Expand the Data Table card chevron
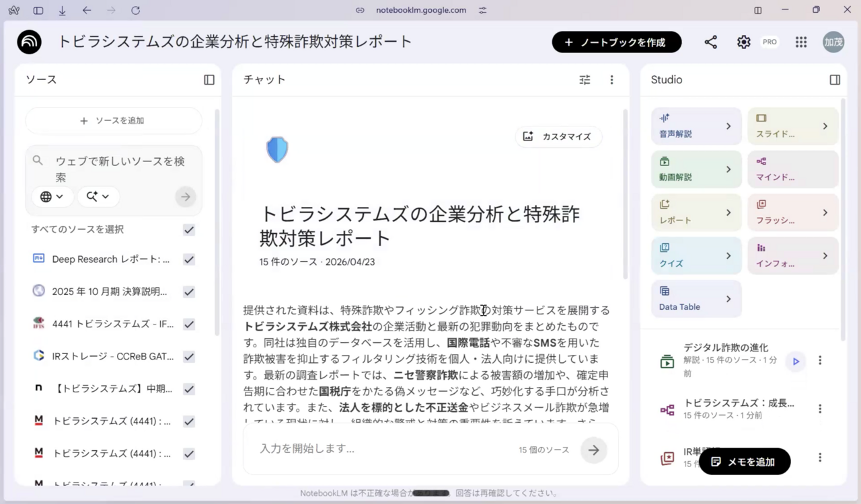 pos(728,299)
